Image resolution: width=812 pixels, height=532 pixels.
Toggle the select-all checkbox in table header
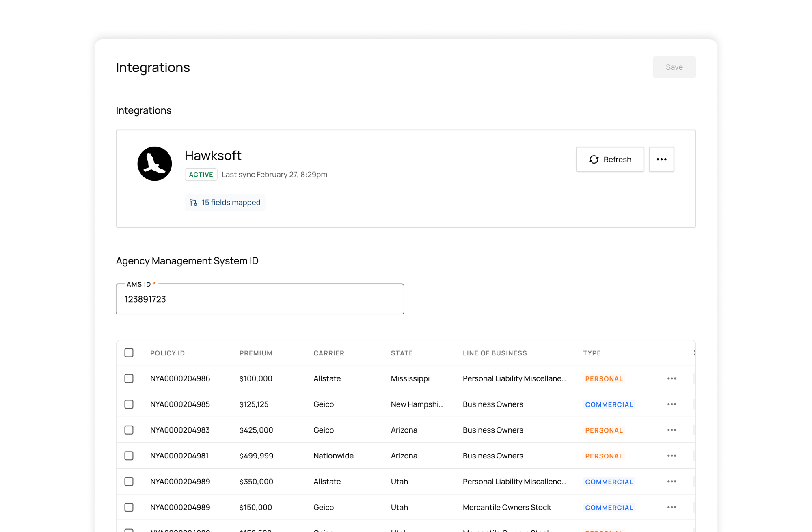129,353
